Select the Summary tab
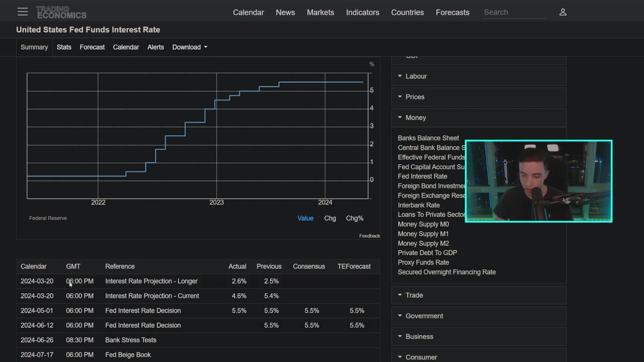 [34, 47]
